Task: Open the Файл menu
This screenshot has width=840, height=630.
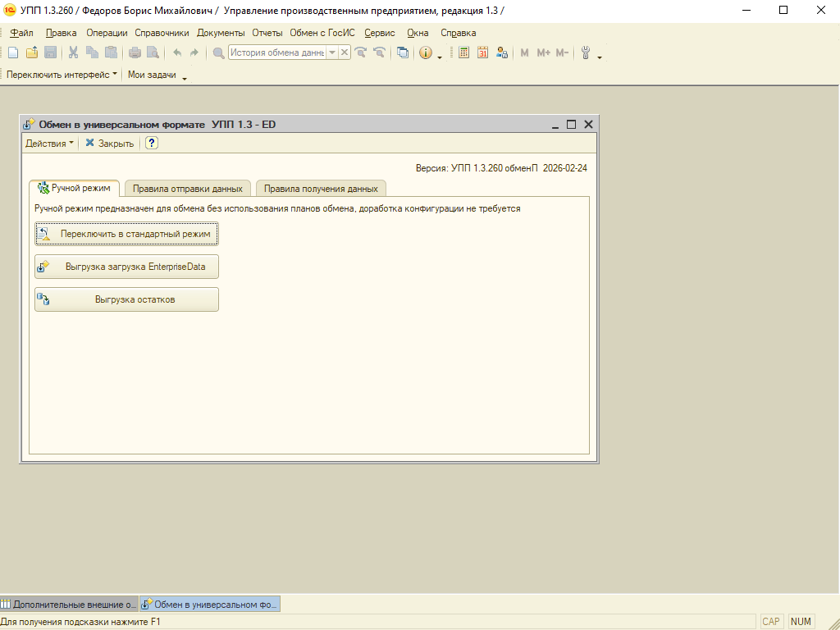Action: pos(22,33)
